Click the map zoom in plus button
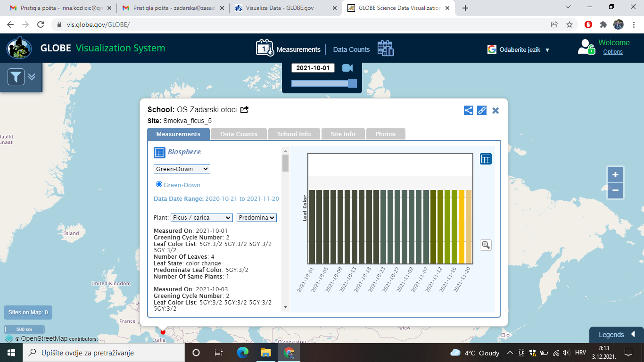 (x=615, y=175)
